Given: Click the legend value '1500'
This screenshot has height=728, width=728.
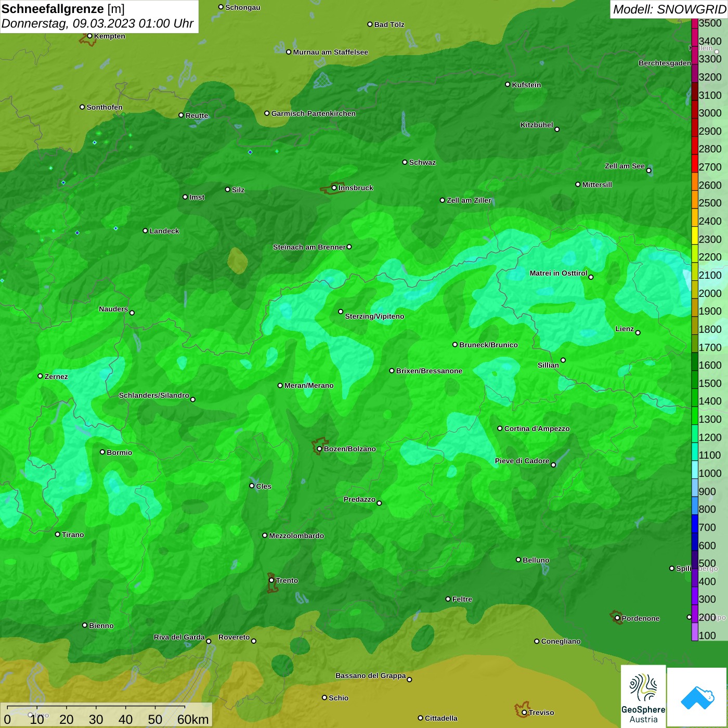Looking at the screenshot, I should pyautogui.click(x=710, y=383).
